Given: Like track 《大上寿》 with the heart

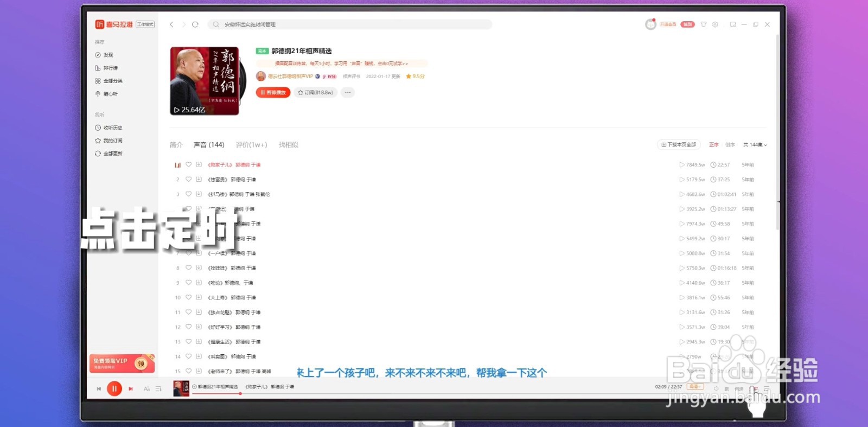Looking at the screenshot, I should [189, 297].
